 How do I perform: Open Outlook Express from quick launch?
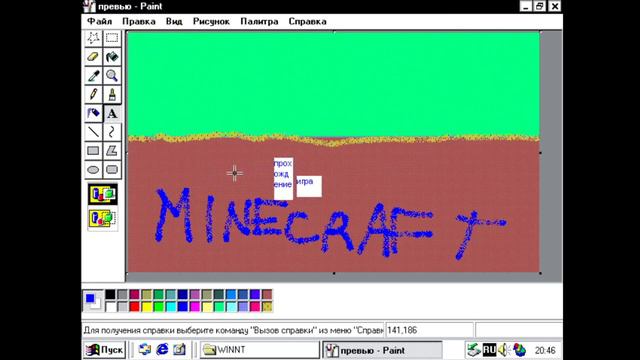(145, 349)
